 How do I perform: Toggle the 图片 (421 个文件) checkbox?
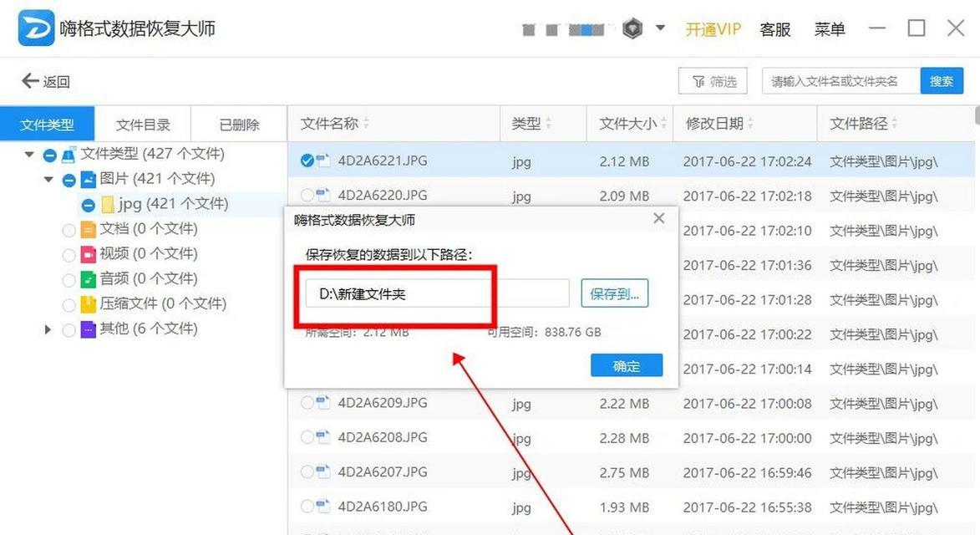click(69, 181)
